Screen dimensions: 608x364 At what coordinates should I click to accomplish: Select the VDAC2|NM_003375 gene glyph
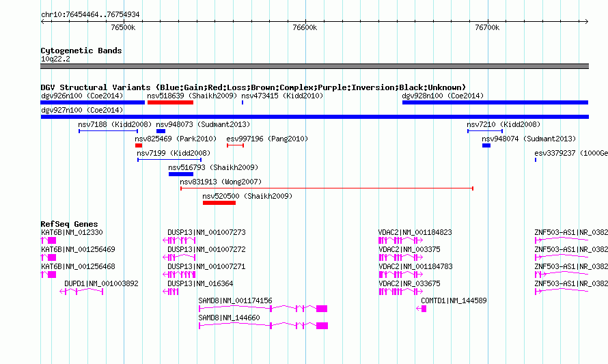pos(400,257)
